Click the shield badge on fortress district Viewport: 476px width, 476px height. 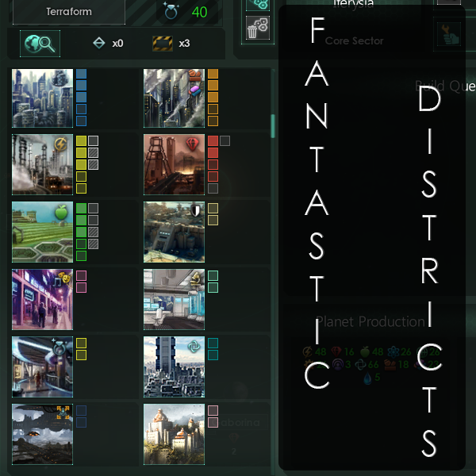(x=195, y=210)
